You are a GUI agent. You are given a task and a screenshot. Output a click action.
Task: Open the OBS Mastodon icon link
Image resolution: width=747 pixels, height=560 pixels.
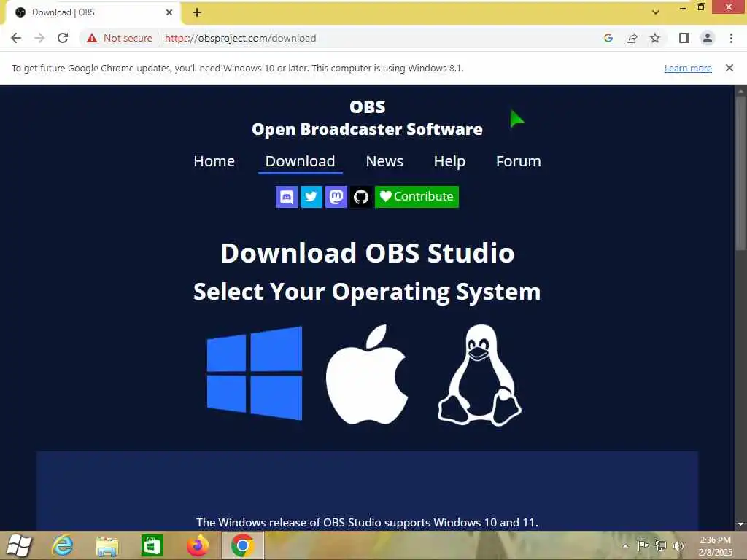[336, 197]
